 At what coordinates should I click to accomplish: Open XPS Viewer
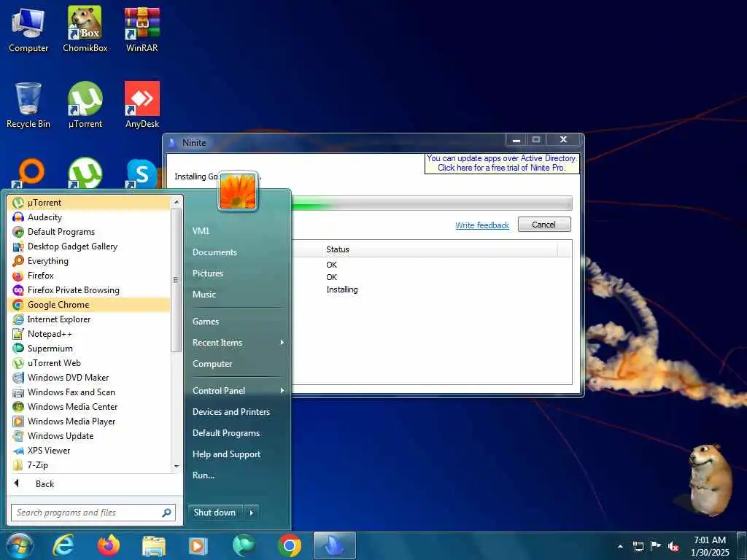coord(88,451)
